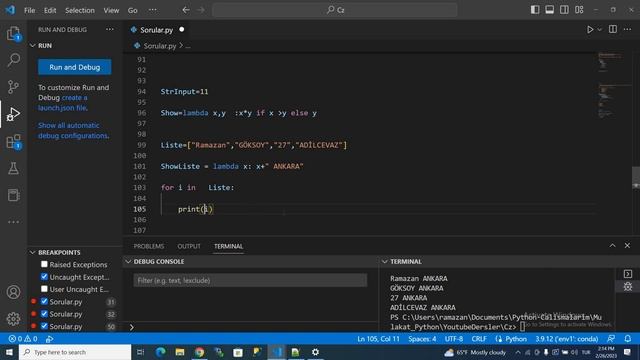Show additional views ellipsis in activity bar
The width and height of the screenshot is (640, 360).
pos(13,222)
